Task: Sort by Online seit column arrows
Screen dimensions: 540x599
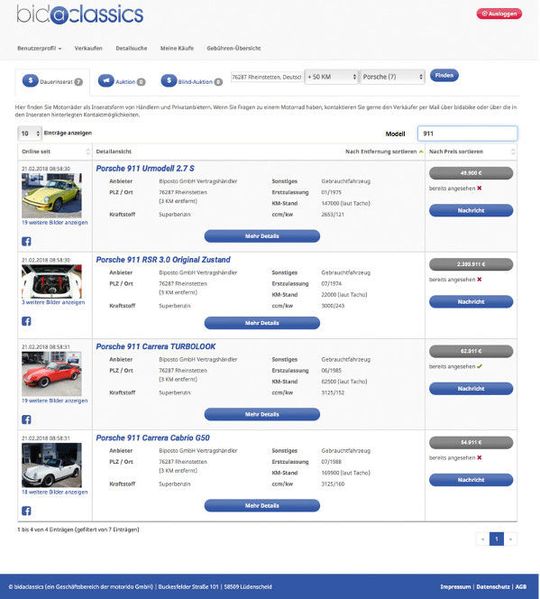Action: [x=88, y=152]
